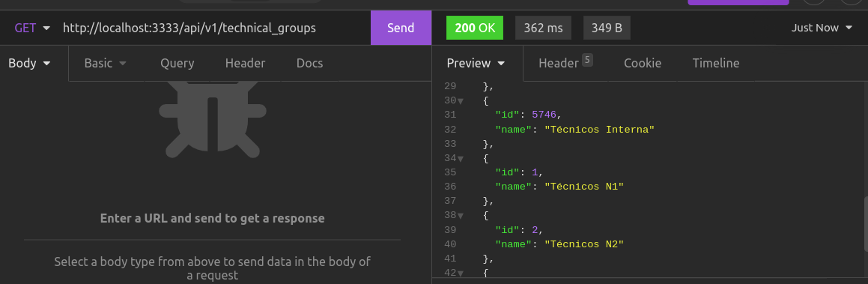This screenshot has height=284, width=868.
Task: Open the GET method dropdown
Action: [x=32, y=28]
